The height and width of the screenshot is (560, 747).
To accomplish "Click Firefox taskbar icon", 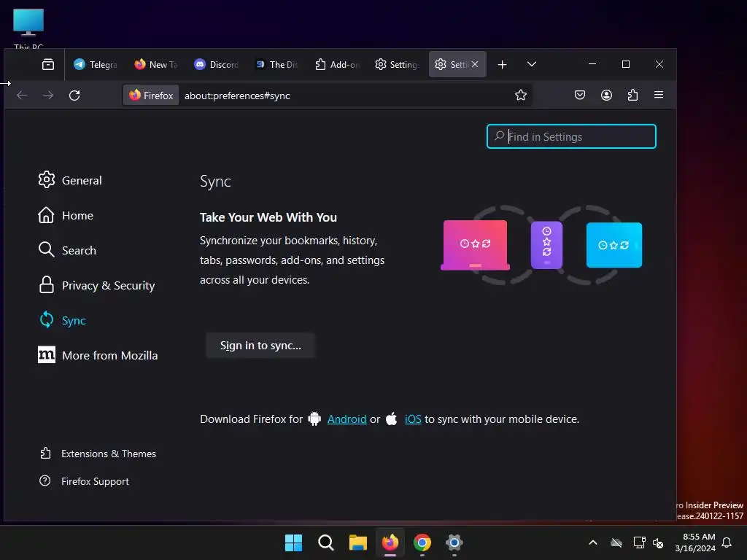I will [390, 542].
